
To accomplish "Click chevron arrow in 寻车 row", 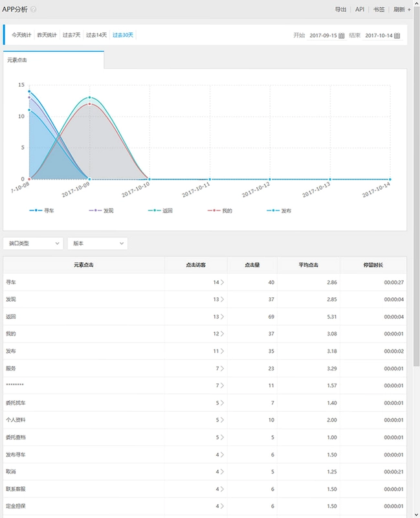I will click(x=222, y=282).
